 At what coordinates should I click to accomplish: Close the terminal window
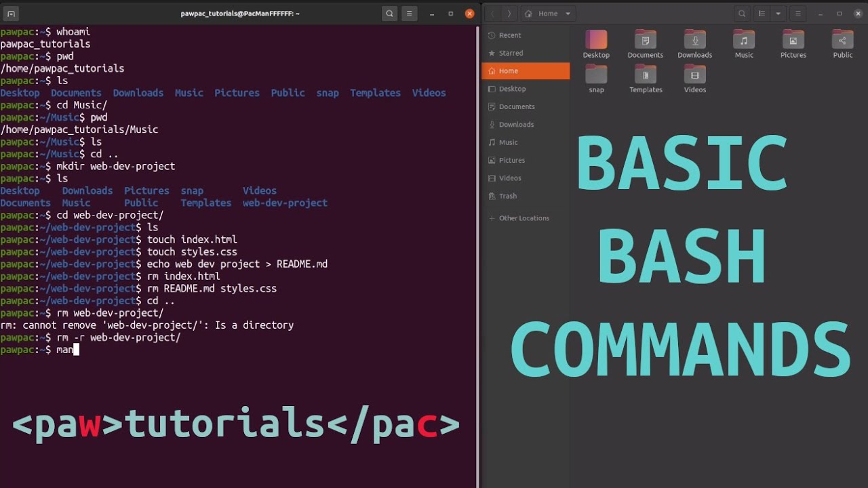click(469, 14)
